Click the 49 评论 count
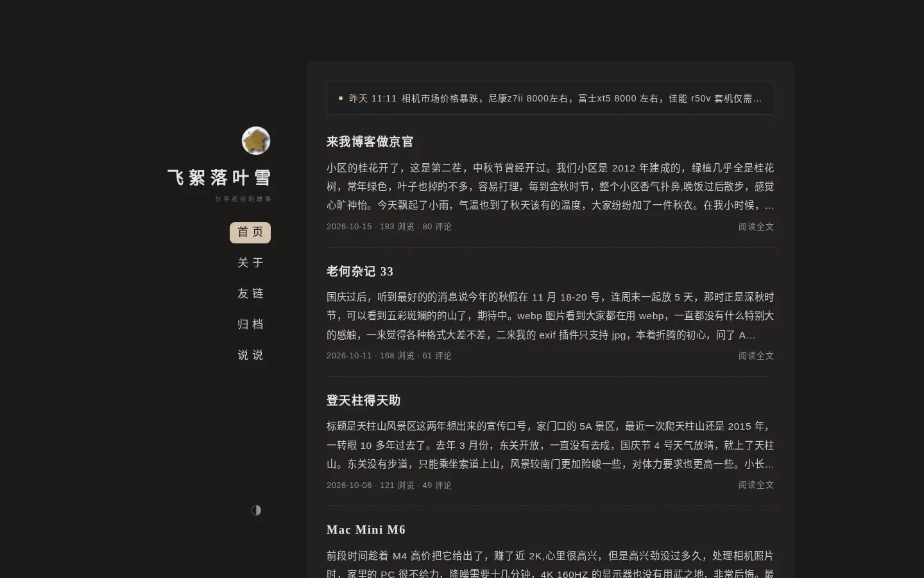Screen dimensions: 924x578 tap(437, 486)
